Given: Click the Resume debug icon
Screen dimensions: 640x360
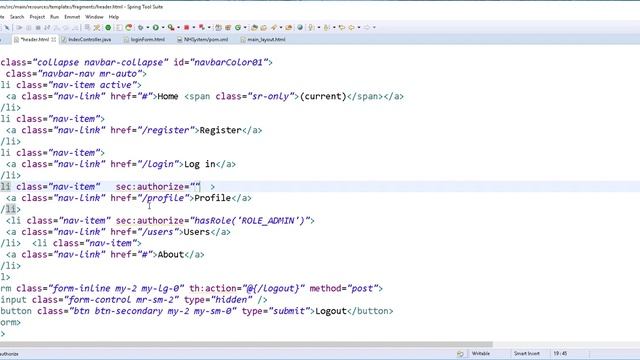Looking at the screenshot, I should (19, 27).
